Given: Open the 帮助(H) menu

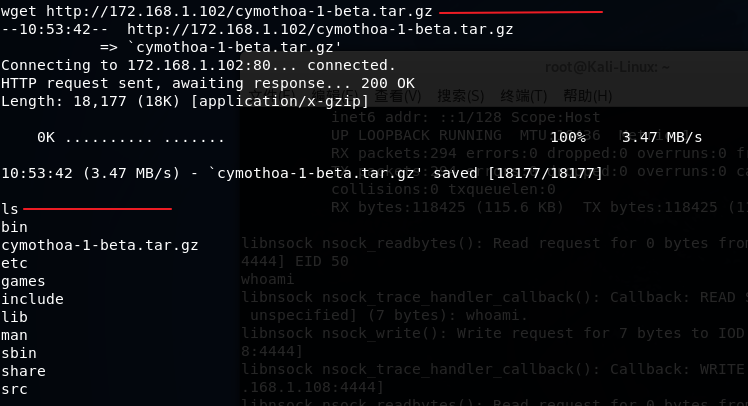Looking at the screenshot, I should [587, 96].
